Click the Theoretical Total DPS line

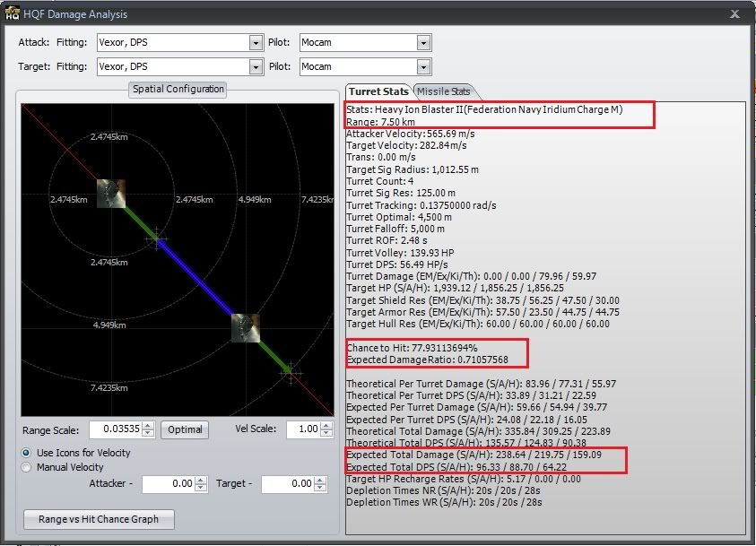click(466, 443)
